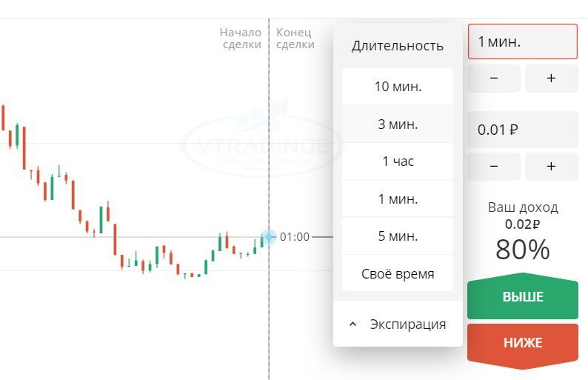The image size is (588, 380).
Task: Click the red НИЖЕ button
Action: (x=522, y=342)
